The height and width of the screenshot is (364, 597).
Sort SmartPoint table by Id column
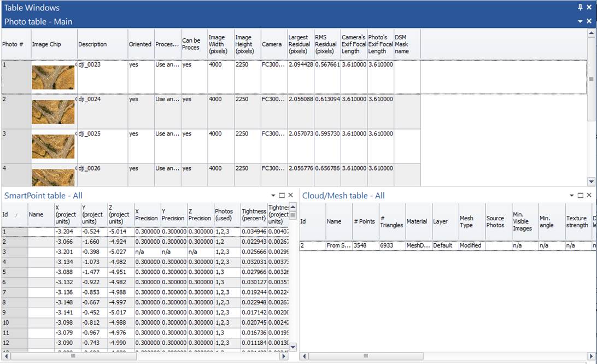coord(14,215)
